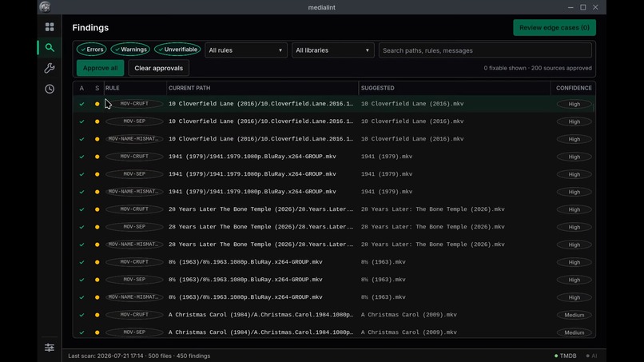Screen dimensions: 644x362
Task: Click the medialint app logo icon
Action: coord(45,7)
